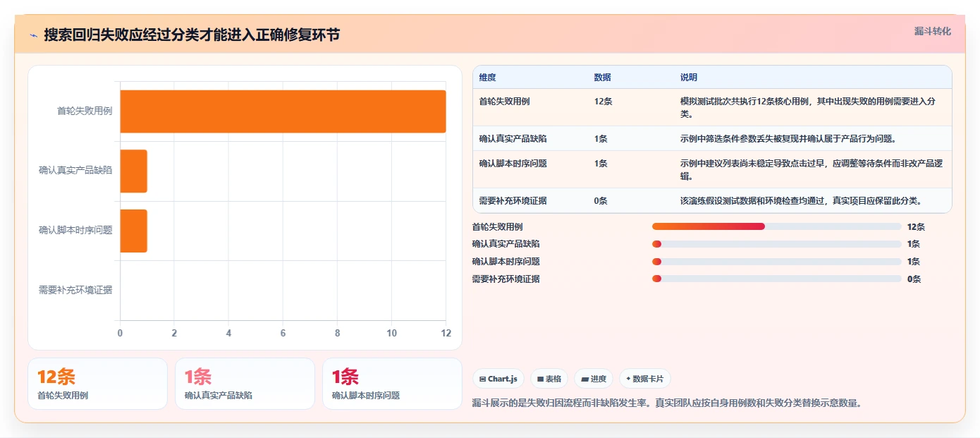Image resolution: width=980 pixels, height=438 pixels.
Task: Click the x-axis tick value 10
Action: click(x=391, y=333)
